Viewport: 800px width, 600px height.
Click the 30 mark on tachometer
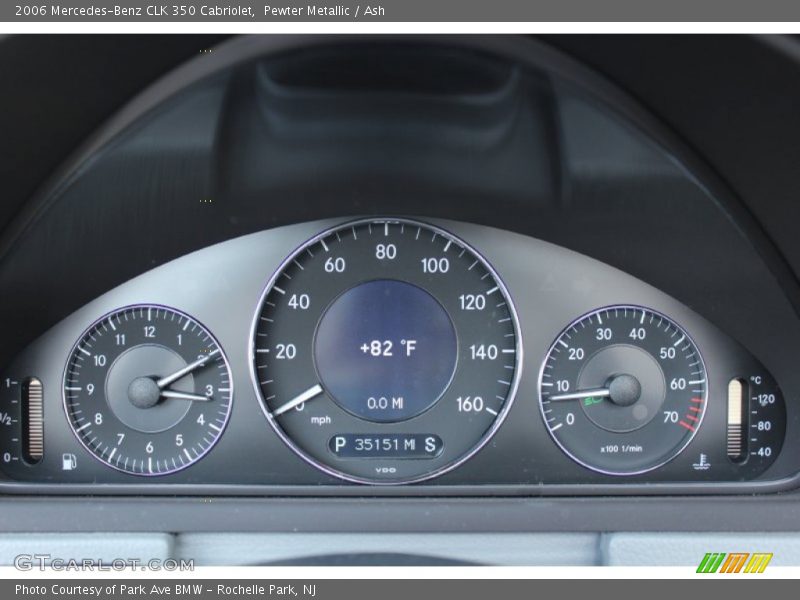[x=604, y=334]
